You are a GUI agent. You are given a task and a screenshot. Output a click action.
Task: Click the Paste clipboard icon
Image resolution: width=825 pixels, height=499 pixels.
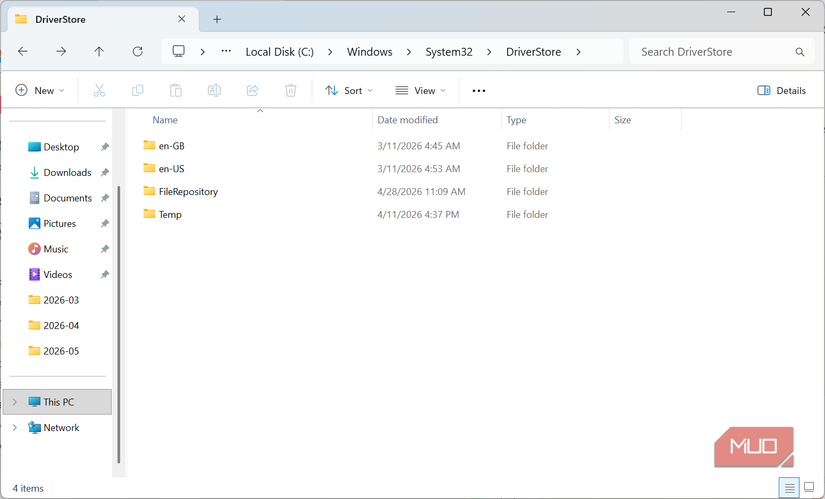tap(176, 91)
